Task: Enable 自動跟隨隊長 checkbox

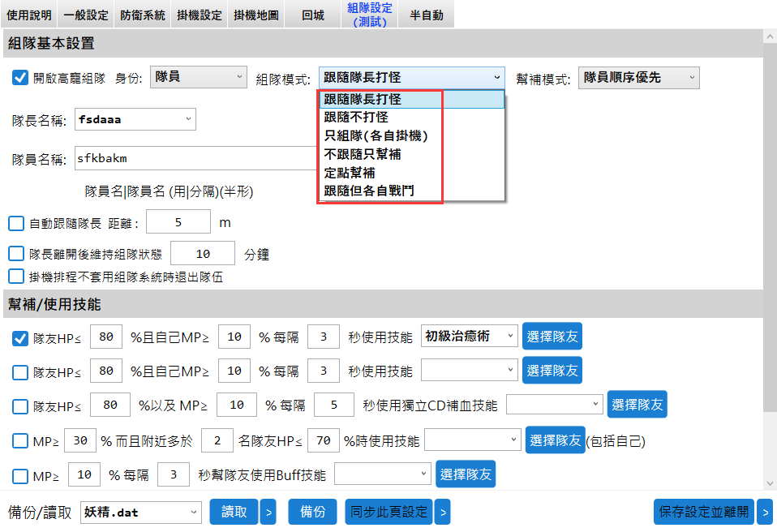Action: 16,223
